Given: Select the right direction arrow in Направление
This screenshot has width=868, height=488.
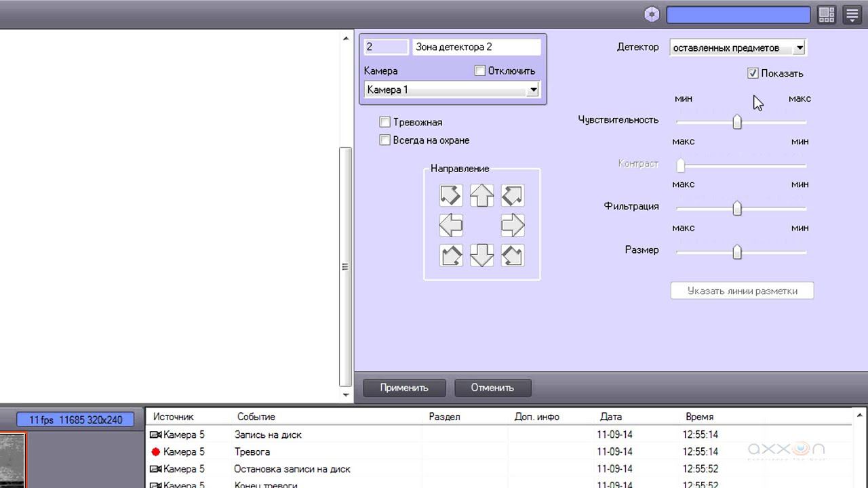Looking at the screenshot, I should (x=513, y=225).
